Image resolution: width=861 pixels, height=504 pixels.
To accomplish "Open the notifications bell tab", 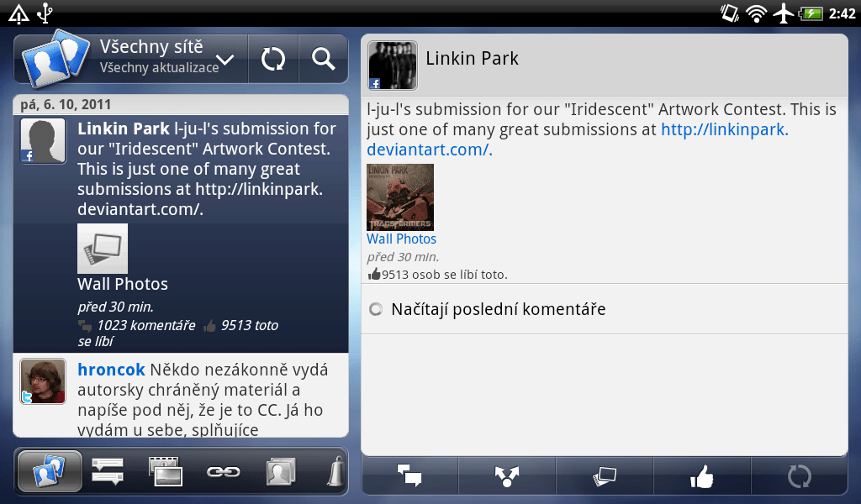I will click(336, 471).
